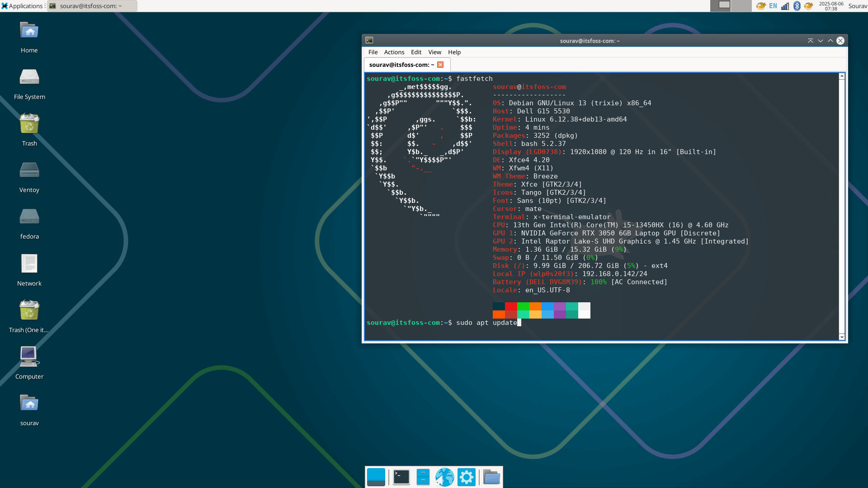Open the settings gear in the dock

[x=466, y=477]
